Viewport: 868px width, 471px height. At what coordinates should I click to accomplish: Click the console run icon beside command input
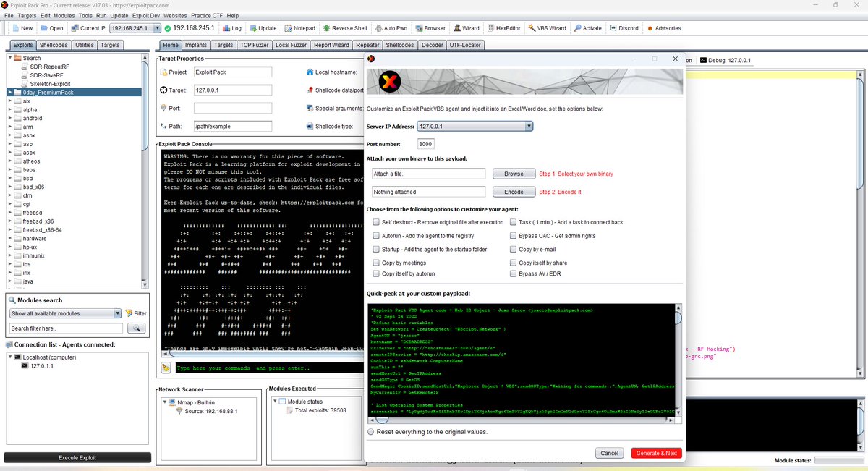pyautogui.click(x=166, y=368)
